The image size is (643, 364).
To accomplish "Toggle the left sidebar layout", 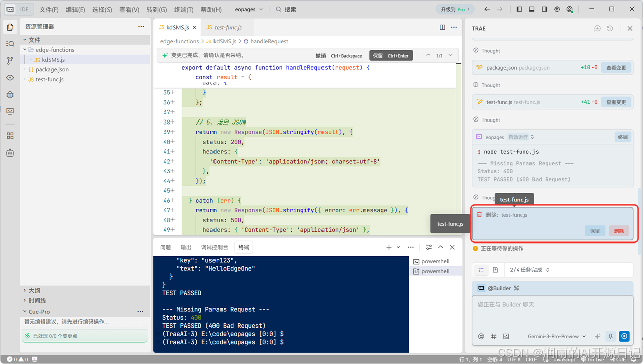I will 519,9.
